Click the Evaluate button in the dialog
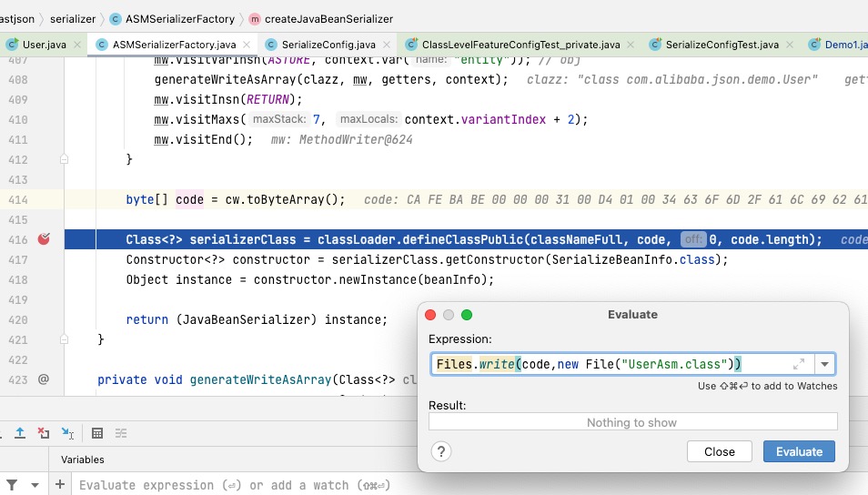The height and width of the screenshot is (495, 868). pos(799,451)
